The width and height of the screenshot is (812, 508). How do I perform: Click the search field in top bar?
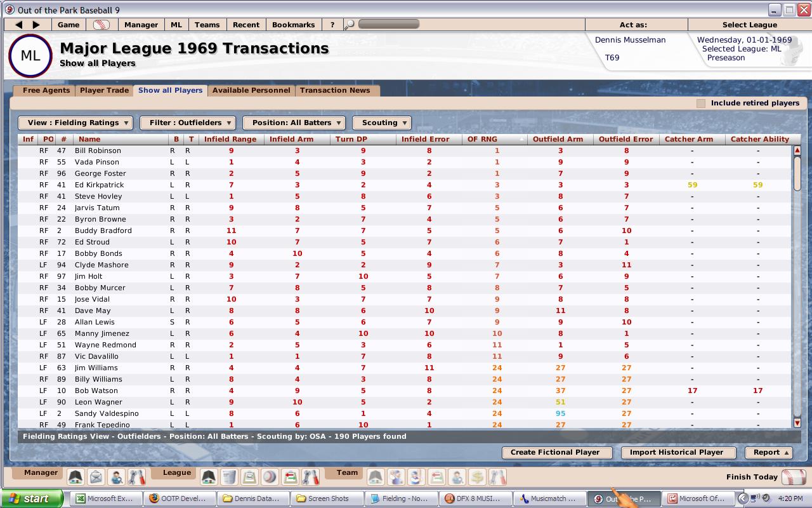(x=389, y=24)
